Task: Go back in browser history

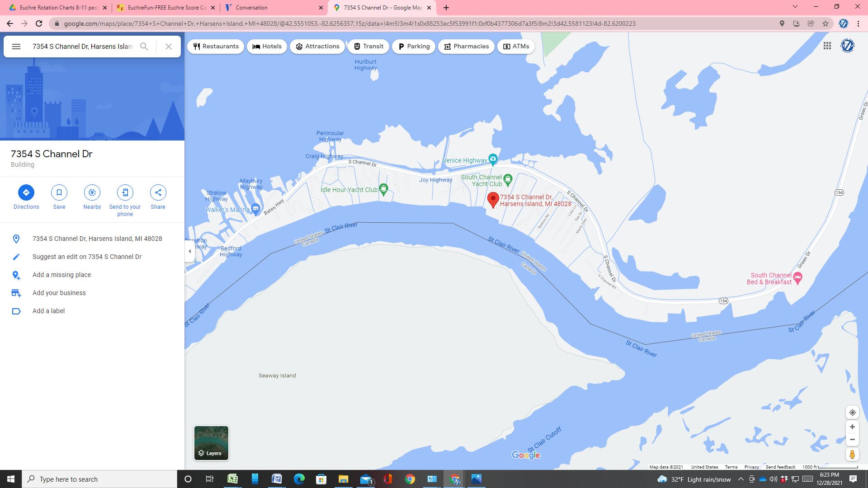Action: 10,23
